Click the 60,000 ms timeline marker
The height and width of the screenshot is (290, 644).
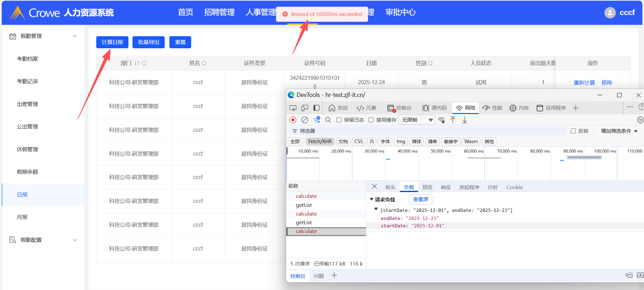(473, 151)
